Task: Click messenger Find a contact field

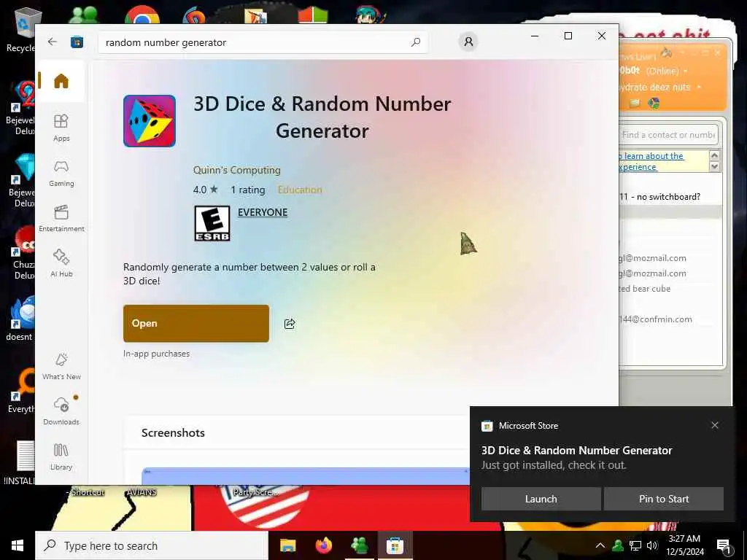Action: click(x=668, y=135)
